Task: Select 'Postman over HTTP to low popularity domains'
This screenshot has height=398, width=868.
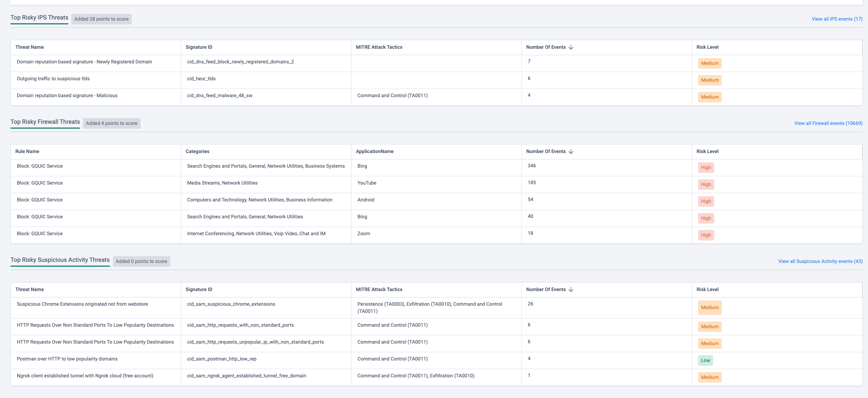Action: click(67, 359)
